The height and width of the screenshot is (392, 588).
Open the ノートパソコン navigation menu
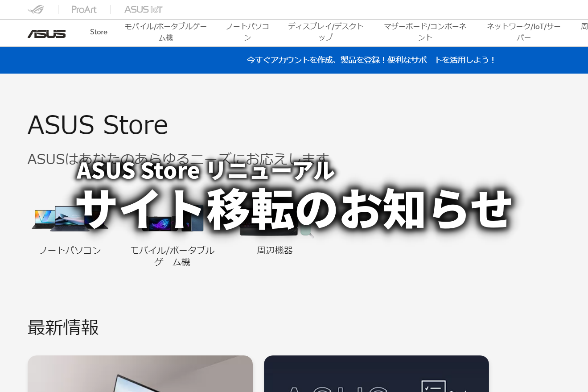tap(248, 32)
